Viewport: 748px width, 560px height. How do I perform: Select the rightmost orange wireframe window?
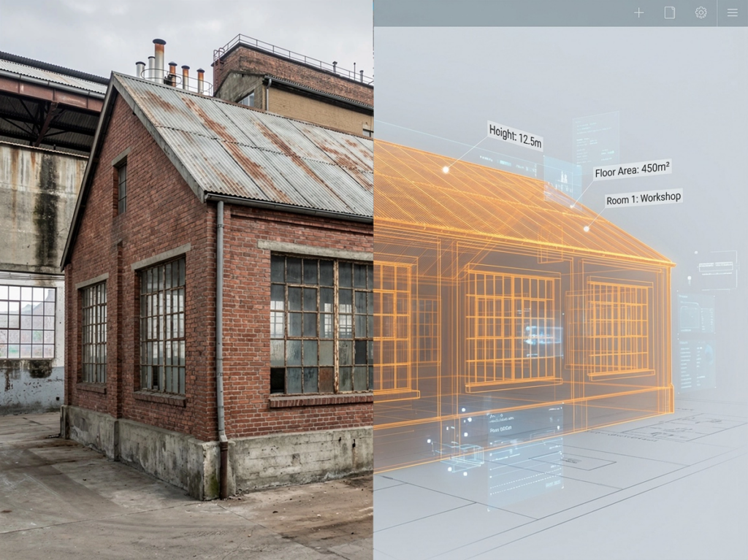[619, 328]
